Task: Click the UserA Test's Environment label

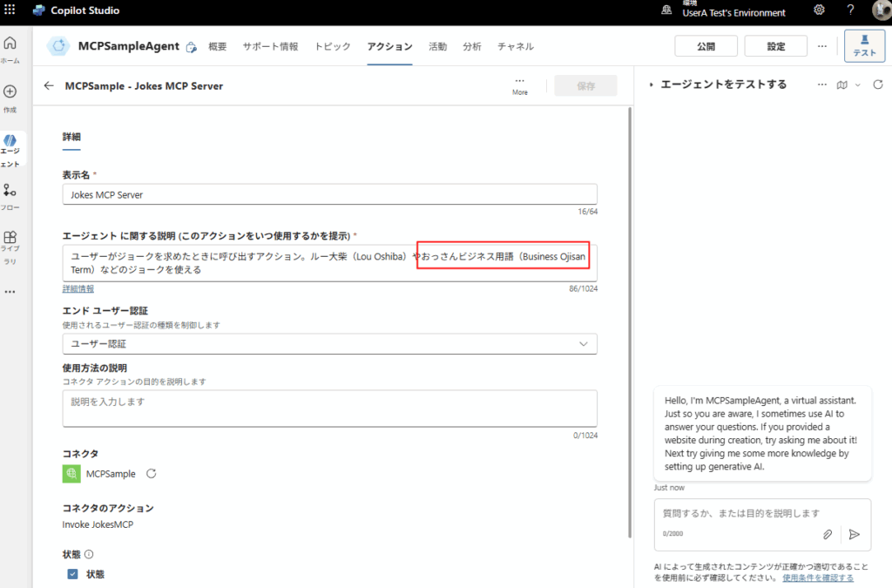Action: coord(733,13)
